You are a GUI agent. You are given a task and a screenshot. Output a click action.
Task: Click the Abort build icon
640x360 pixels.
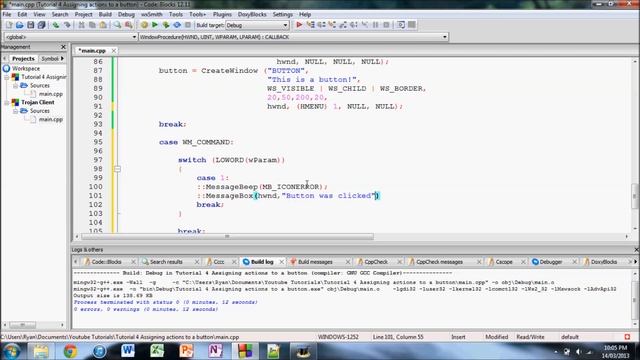tap(188, 25)
